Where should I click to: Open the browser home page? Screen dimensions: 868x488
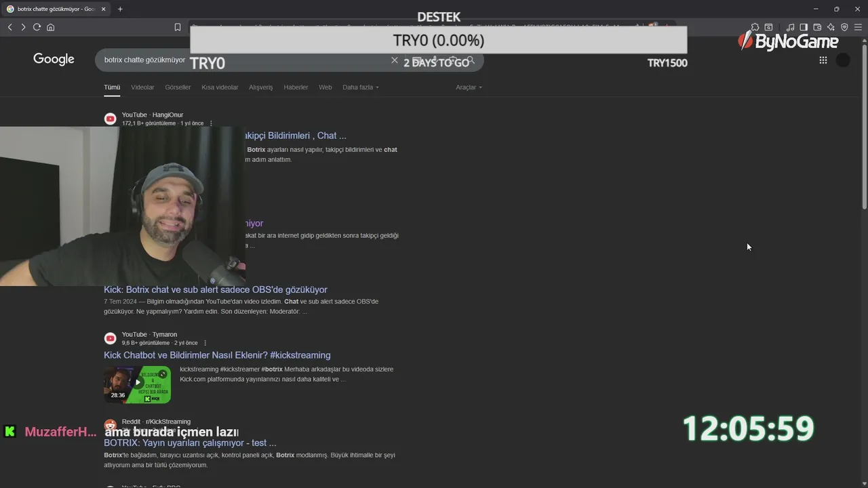pyautogui.click(x=50, y=27)
